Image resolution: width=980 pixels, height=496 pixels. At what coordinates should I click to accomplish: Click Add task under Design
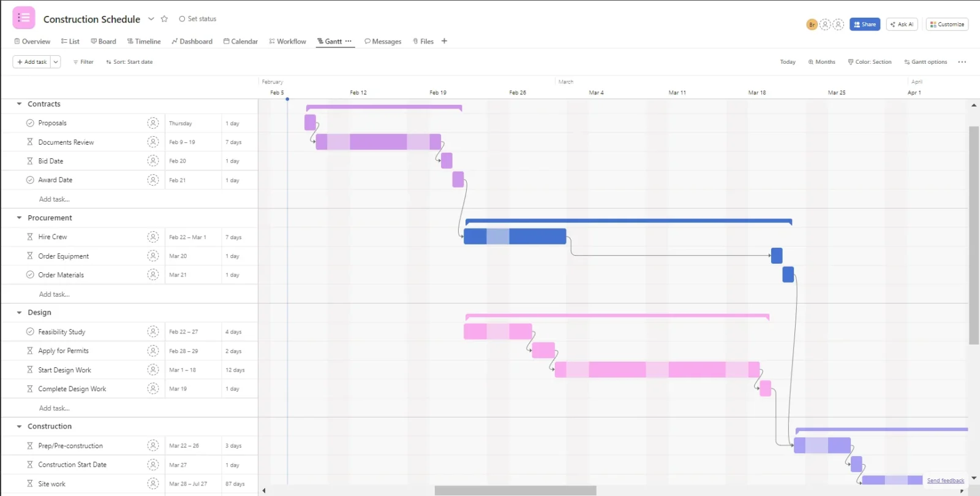pyautogui.click(x=55, y=408)
